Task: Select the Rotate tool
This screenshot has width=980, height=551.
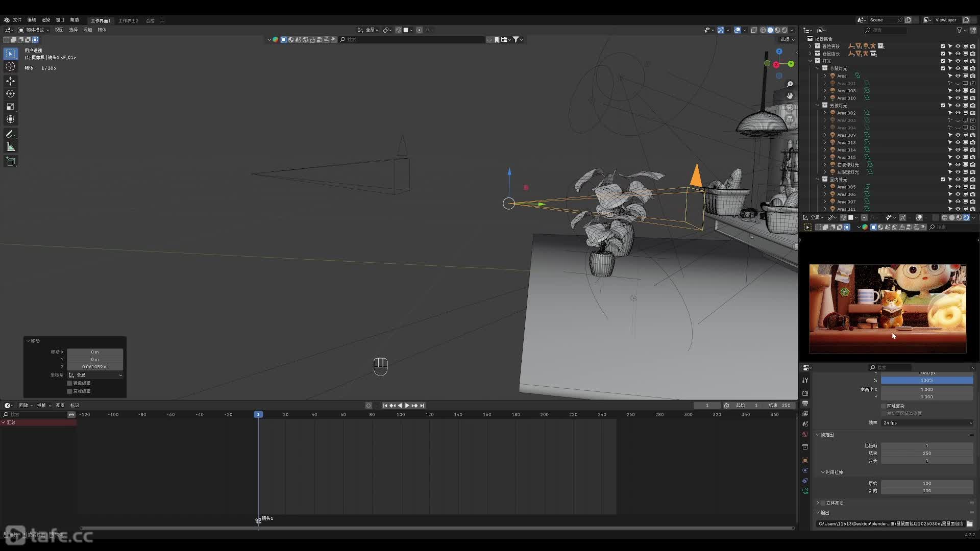Action: point(10,94)
